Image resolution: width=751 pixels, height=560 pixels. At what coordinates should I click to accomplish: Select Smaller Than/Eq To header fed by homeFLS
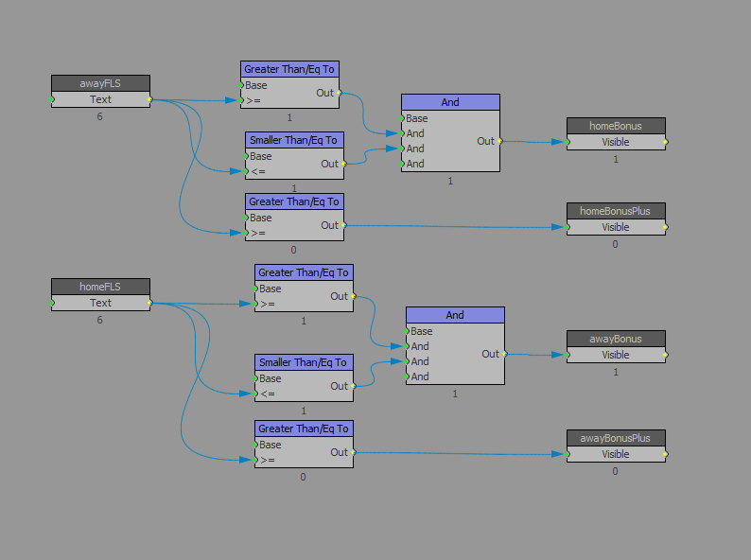coord(305,362)
